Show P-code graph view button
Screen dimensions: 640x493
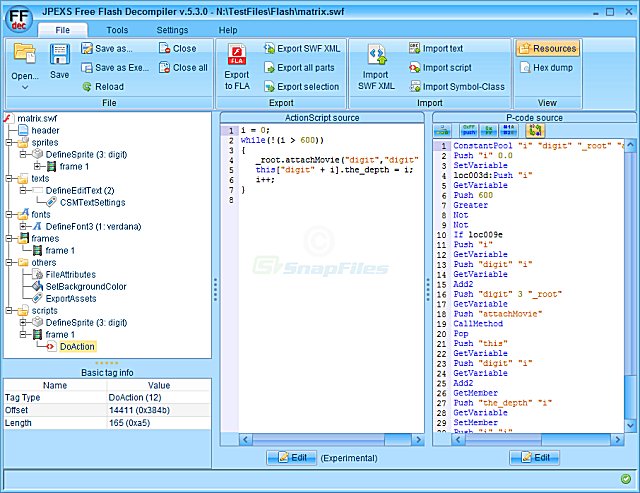click(x=442, y=131)
